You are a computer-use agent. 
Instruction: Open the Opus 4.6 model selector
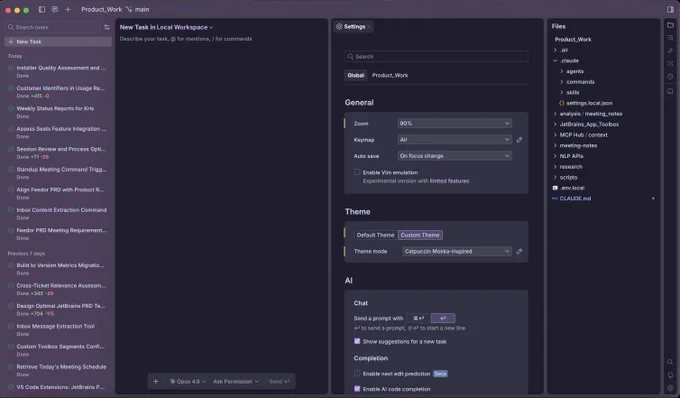point(188,382)
